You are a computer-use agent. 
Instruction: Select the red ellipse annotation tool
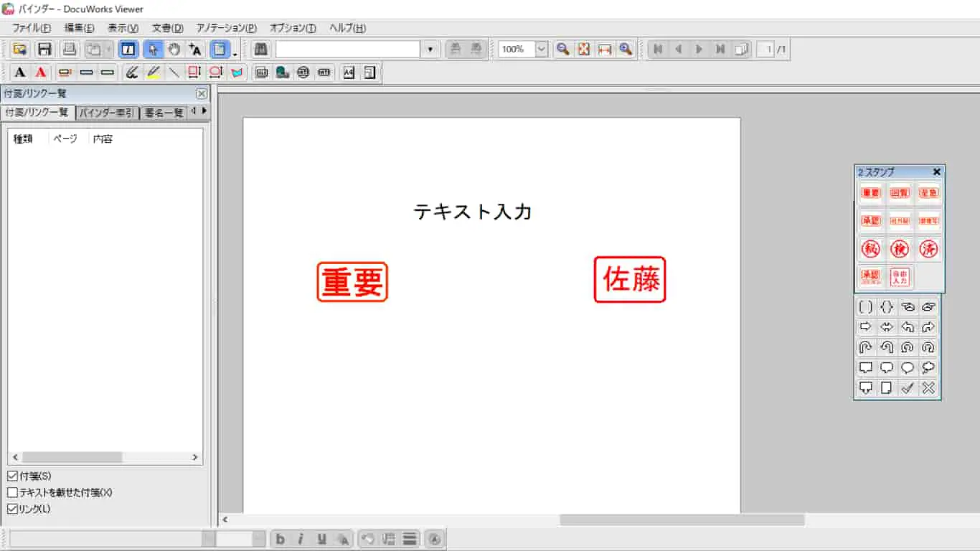point(215,72)
